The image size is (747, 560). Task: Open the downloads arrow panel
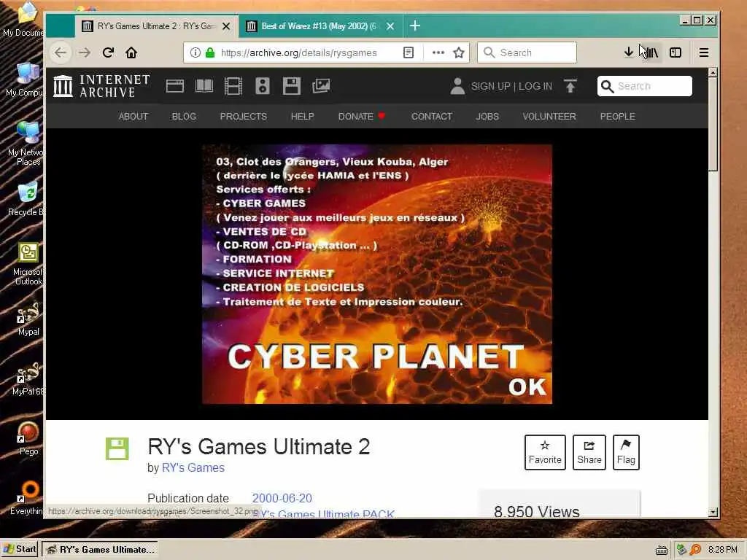(628, 52)
